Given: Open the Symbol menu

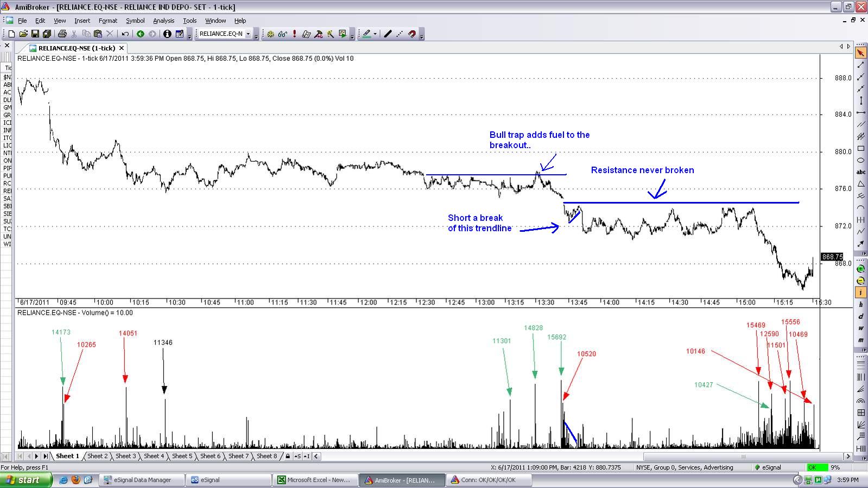Looking at the screenshot, I should 135,21.
